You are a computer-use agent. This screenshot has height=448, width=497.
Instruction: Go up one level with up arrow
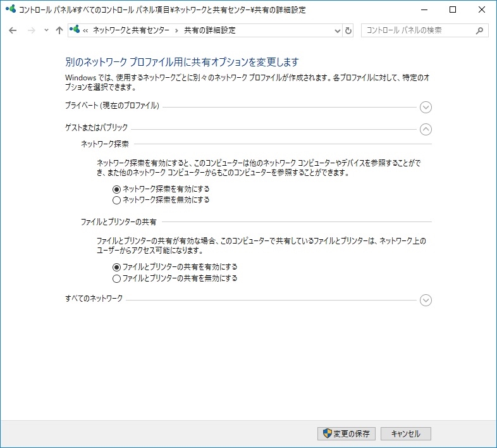point(59,30)
